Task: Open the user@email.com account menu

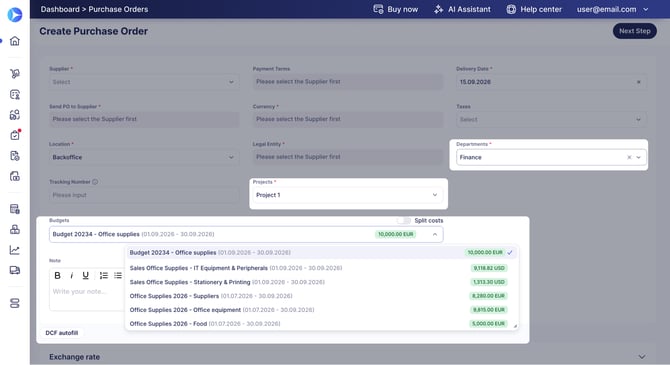Action: point(612,9)
